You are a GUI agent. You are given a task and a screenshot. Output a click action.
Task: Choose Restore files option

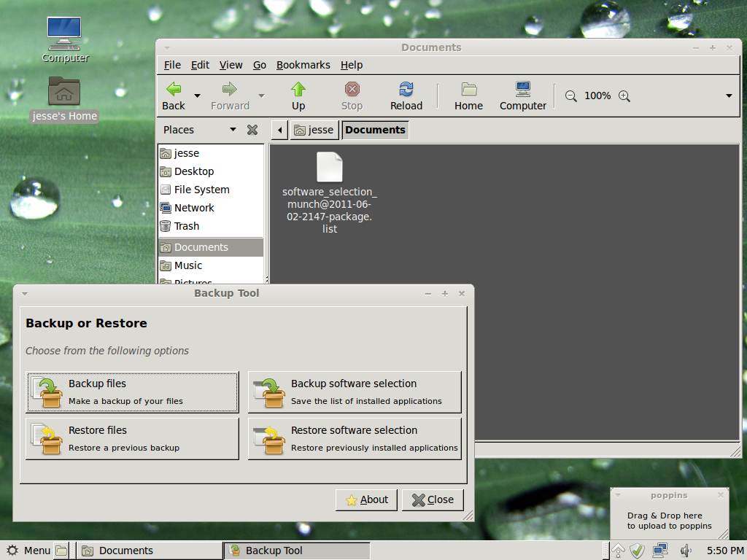coord(133,438)
